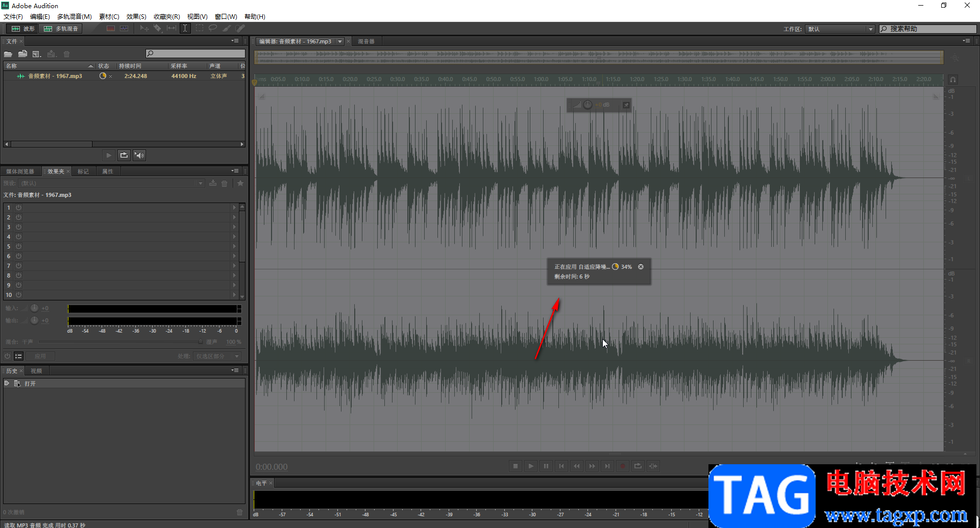Show the spectral frequency display

point(111,29)
